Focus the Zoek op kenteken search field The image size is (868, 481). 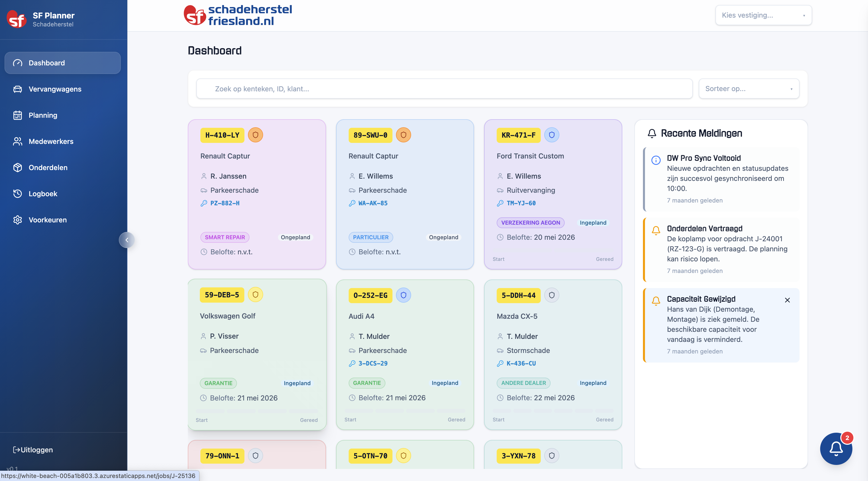point(444,89)
